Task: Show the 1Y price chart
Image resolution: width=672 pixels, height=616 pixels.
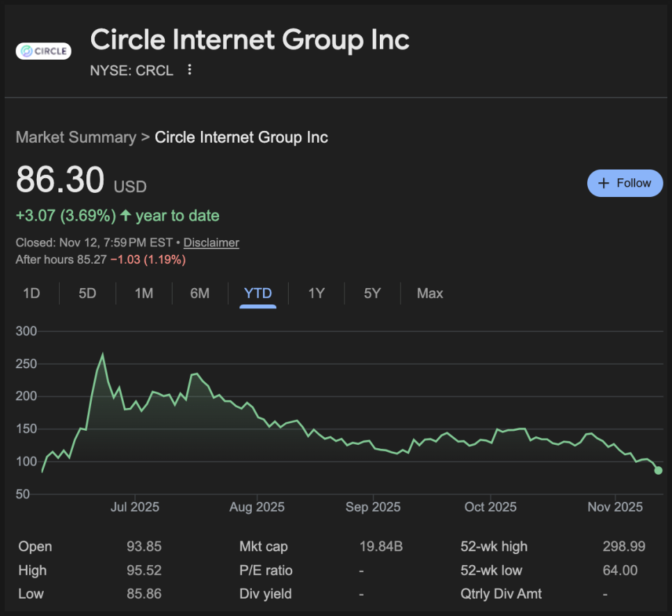Action: (x=317, y=293)
